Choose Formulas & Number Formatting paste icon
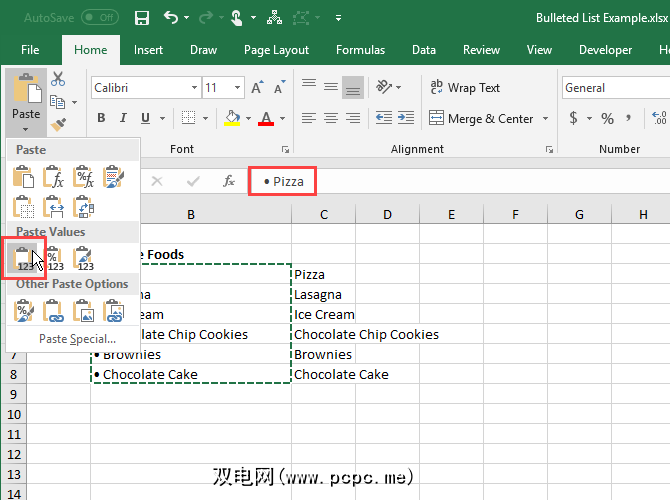Image resolution: width=670 pixels, height=500 pixels. click(x=83, y=176)
